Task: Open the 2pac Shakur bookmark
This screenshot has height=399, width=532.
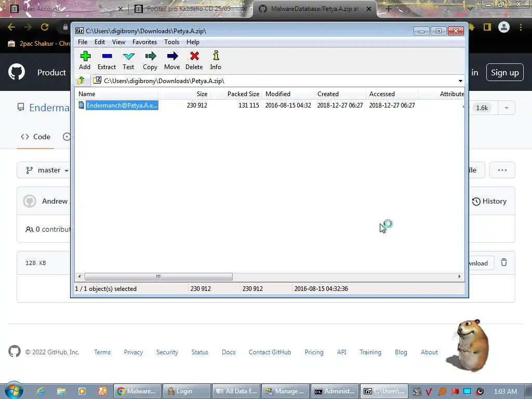Action: [x=39, y=44]
